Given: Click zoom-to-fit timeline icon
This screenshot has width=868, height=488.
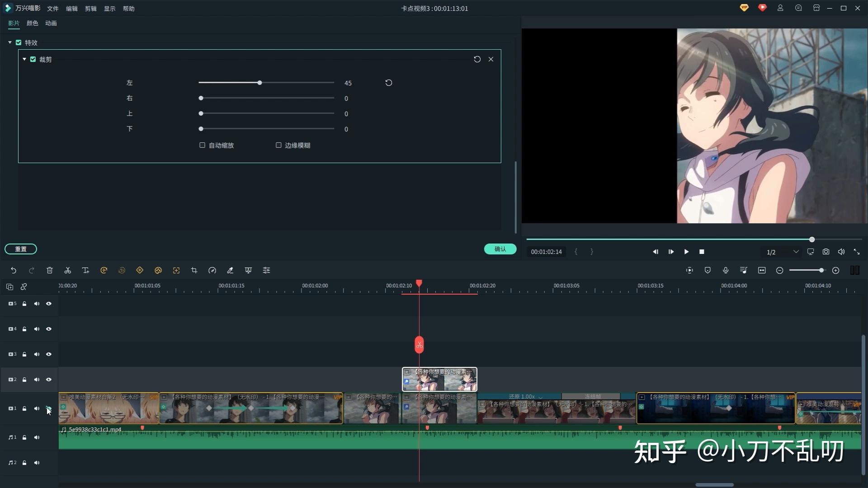Looking at the screenshot, I should click(x=762, y=270).
